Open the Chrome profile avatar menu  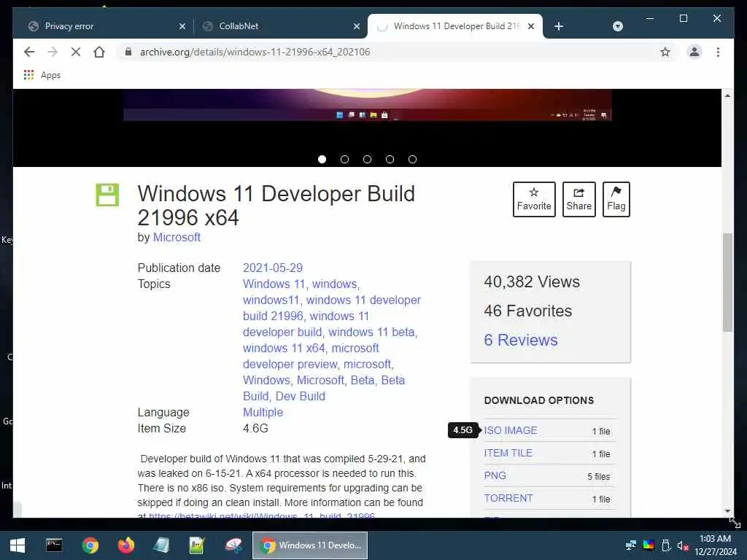tap(694, 52)
